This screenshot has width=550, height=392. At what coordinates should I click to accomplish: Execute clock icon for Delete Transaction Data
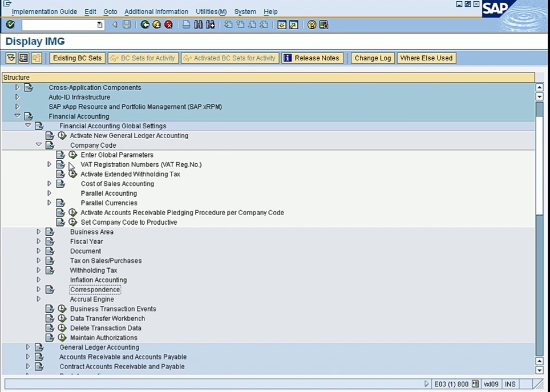pos(62,328)
